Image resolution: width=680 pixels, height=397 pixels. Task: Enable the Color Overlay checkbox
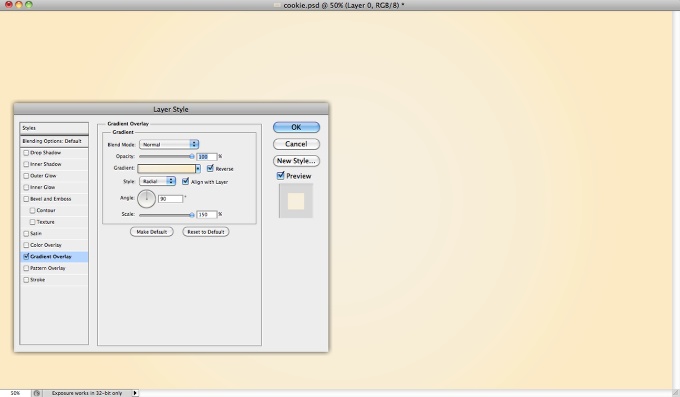point(26,245)
